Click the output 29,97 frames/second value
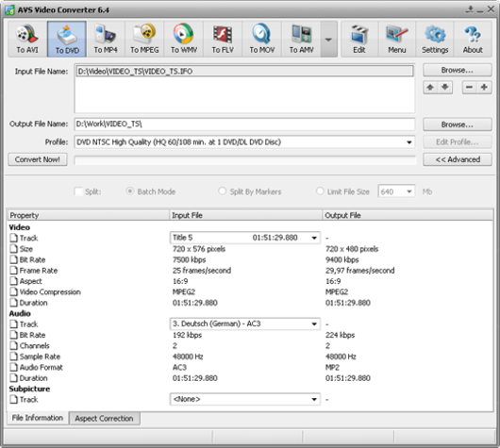The height and width of the screenshot is (448, 500). 359,271
